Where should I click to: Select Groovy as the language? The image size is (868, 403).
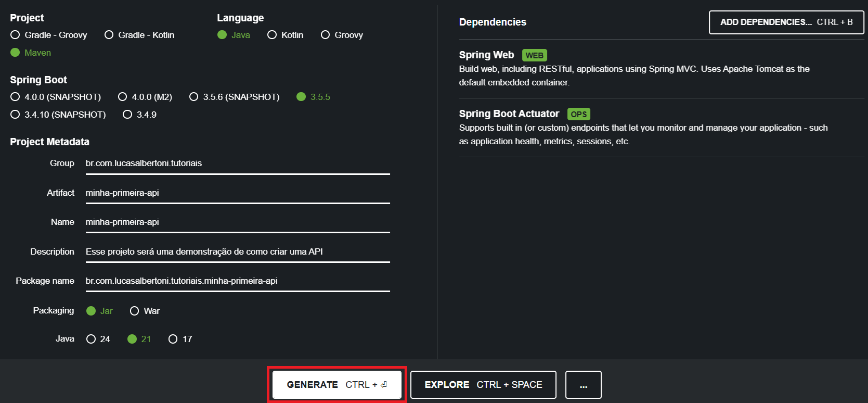coord(342,35)
